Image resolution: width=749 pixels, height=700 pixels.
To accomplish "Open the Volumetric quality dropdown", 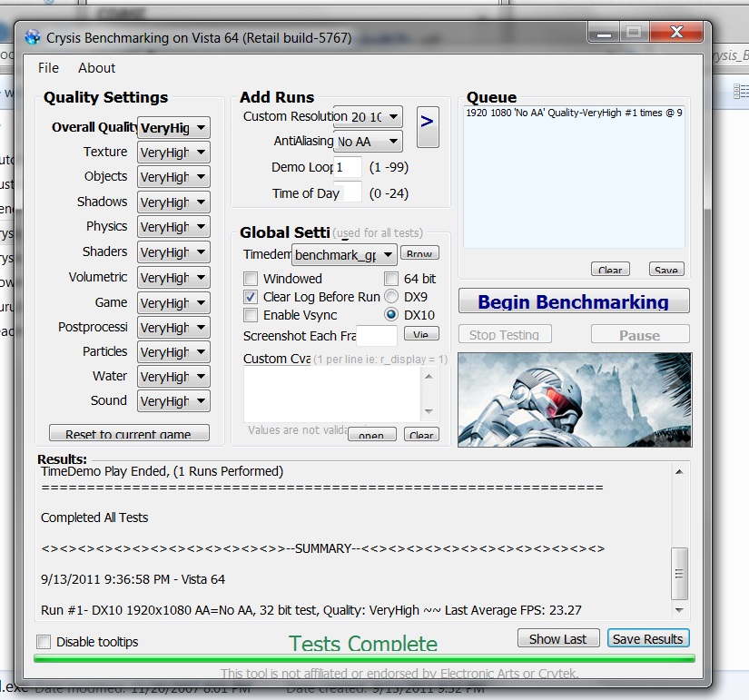I will click(x=173, y=278).
